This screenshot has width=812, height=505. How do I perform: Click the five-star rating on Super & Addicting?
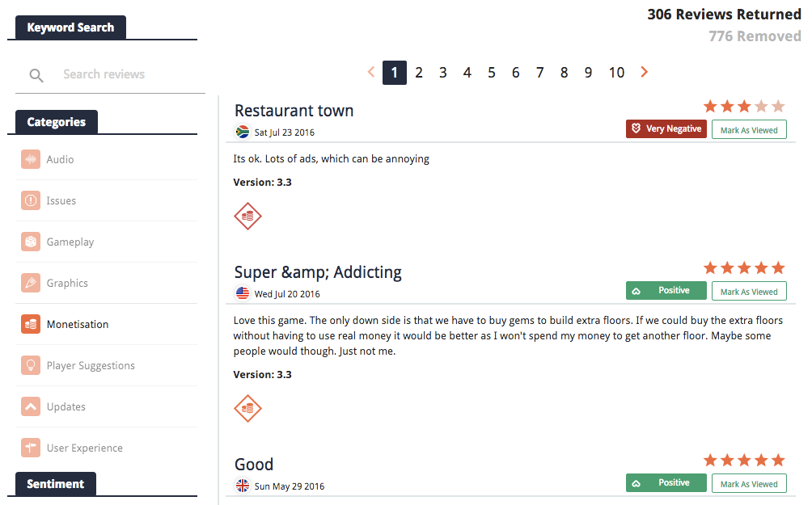tap(744, 267)
